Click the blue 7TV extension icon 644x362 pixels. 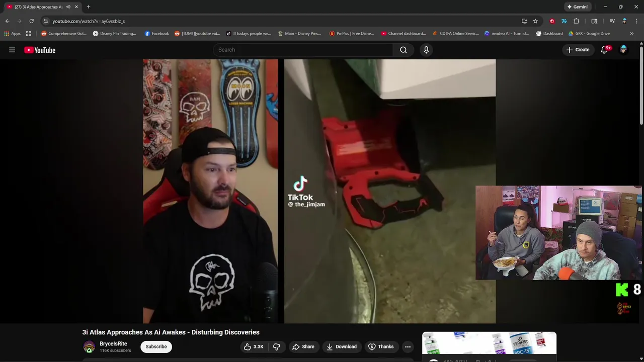click(564, 21)
